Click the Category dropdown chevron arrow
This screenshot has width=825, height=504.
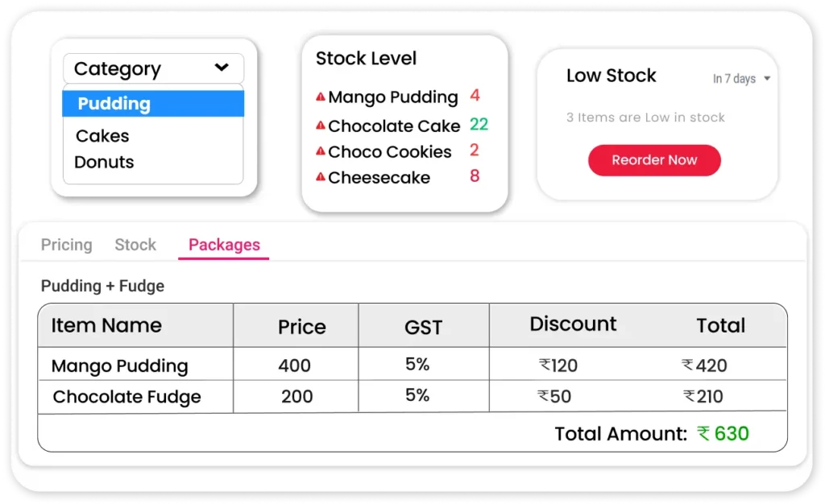[222, 68]
